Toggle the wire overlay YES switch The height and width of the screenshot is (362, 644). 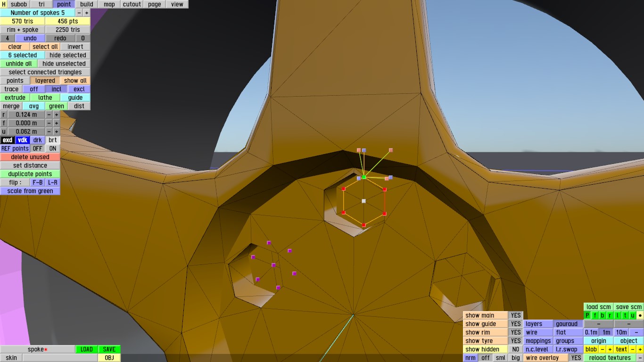click(576, 358)
